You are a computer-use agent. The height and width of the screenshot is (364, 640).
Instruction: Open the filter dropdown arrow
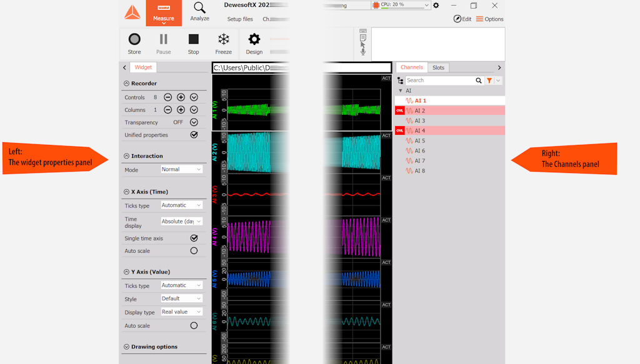click(498, 81)
